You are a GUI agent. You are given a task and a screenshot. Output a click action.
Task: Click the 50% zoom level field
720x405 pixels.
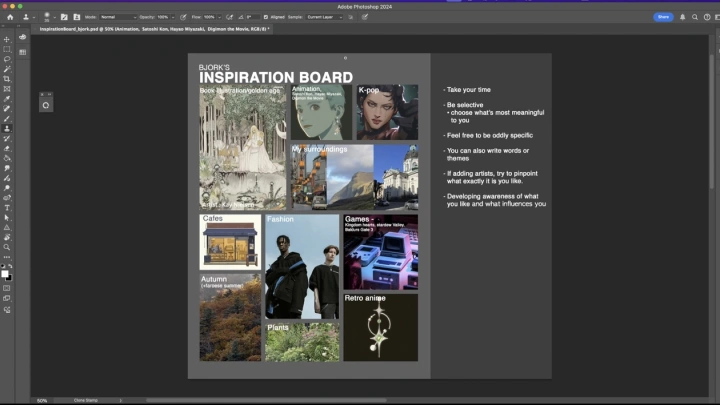42,400
